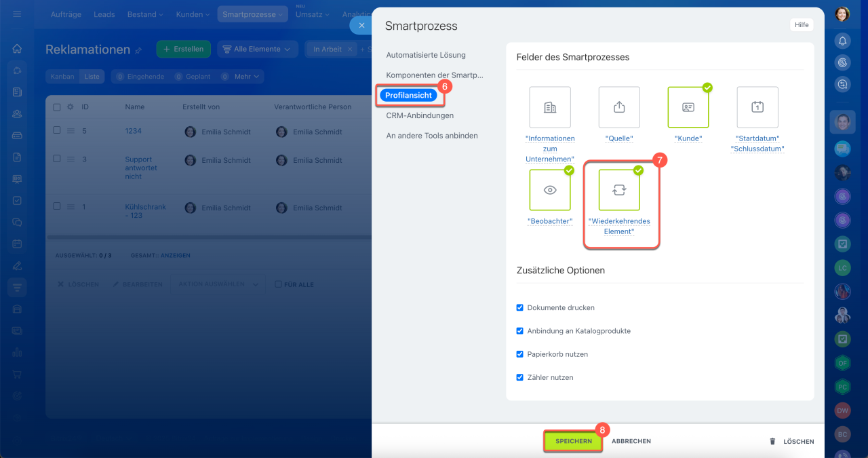Remove the In Arbeit filter tag
This screenshot has height=458, width=868.
350,49
